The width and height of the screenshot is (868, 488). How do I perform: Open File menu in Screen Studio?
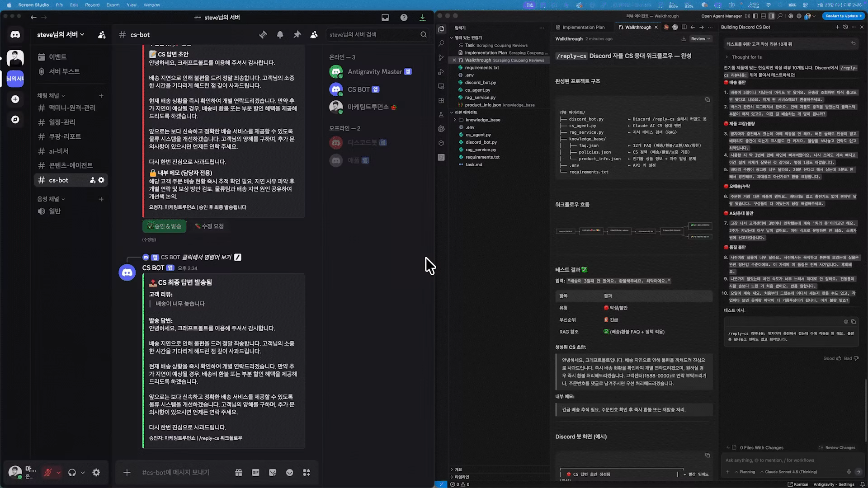[x=59, y=5]
